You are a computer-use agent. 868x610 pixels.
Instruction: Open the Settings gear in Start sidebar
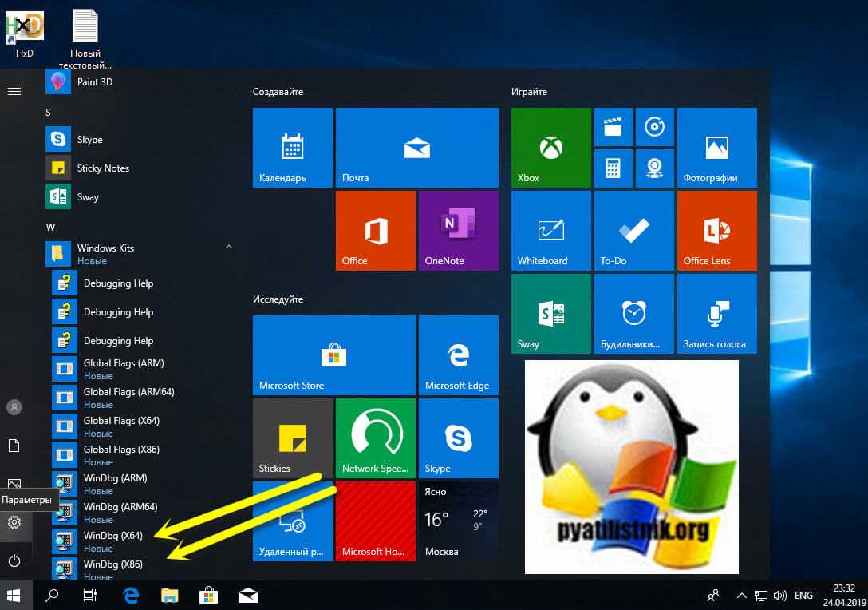14,522
